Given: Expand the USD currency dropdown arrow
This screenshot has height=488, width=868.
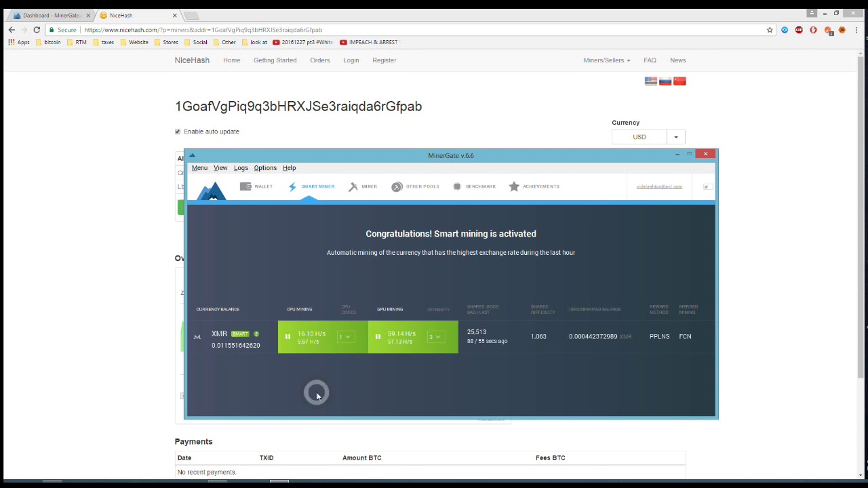Looking at the screenshot, I should tap(675, 137).
